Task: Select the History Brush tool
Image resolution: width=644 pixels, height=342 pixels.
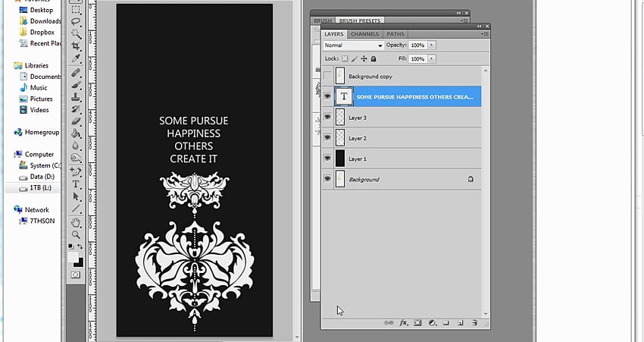Action: (x=76, y=109)
